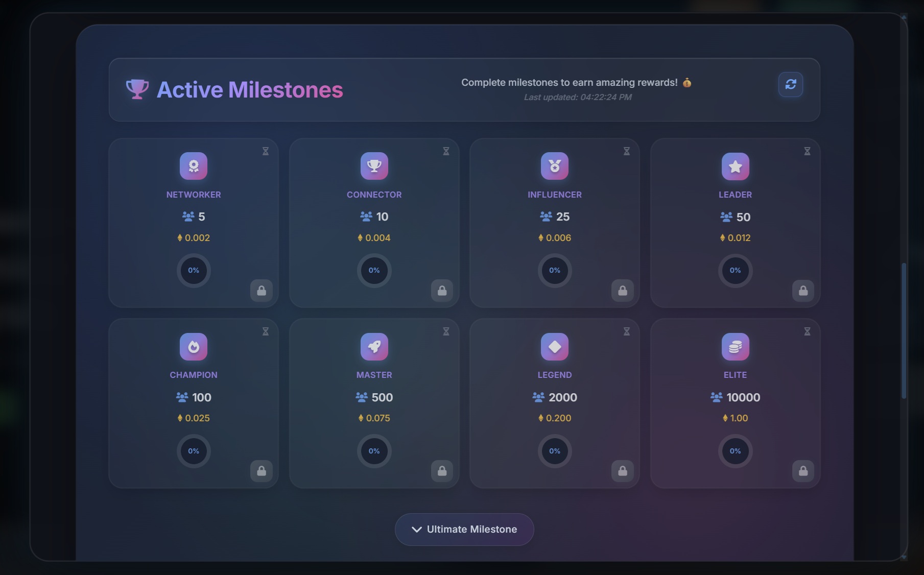Click the 0.200 reward value
This screenshot has width=924, height=575.
[558, 418]
